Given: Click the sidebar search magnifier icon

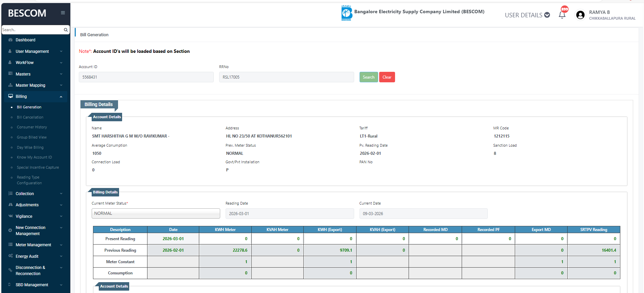Looking at the screenshot, I should [x=66, y=30].
